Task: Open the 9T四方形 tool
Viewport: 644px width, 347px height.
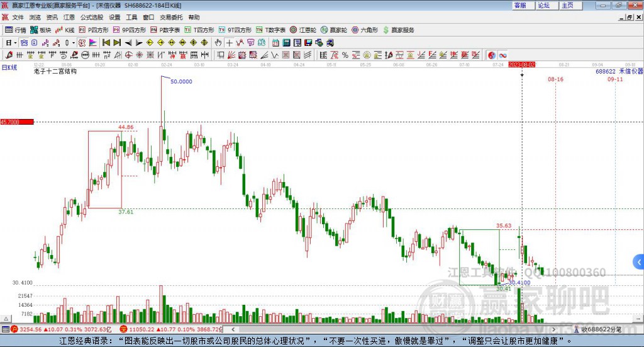Action: (235, 30)
